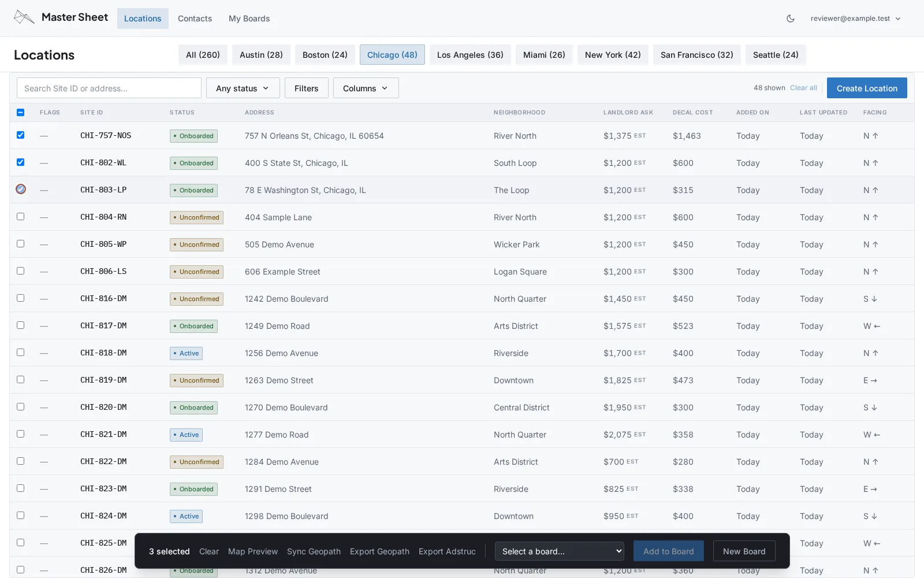
Task: Check the CHI-804-RN row checkbox
Action: pyautogui.click(x=20, y=216)
